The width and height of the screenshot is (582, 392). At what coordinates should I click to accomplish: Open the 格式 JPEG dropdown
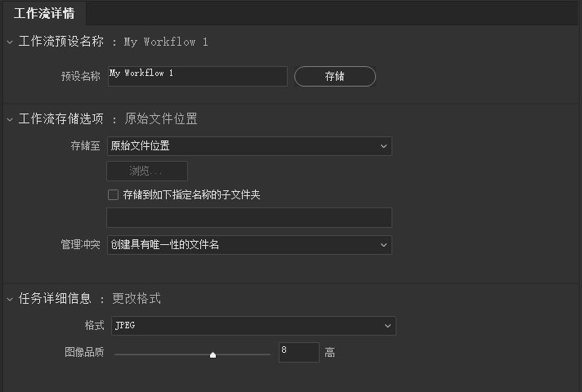pos(253,326)
